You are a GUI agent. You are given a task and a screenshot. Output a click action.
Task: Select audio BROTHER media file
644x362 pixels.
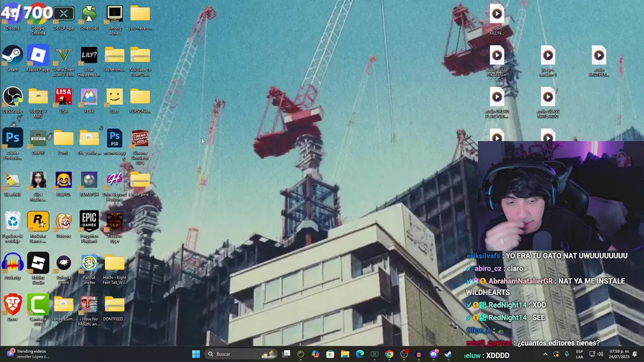[599, 61]
